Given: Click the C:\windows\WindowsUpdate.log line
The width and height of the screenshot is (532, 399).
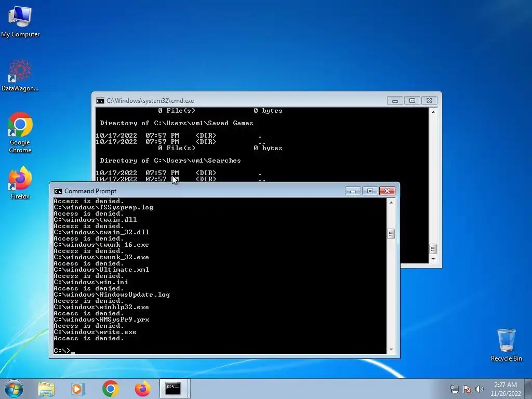Looking at the screenshot, I should coord(112,295).
